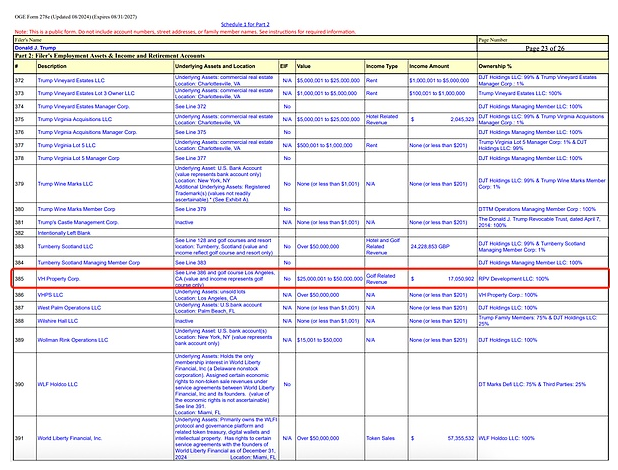Click the 'Part 2: Filer's Employment Assets' heading
The height and width of the screenshot is (470, 618).
pos(110,56)
